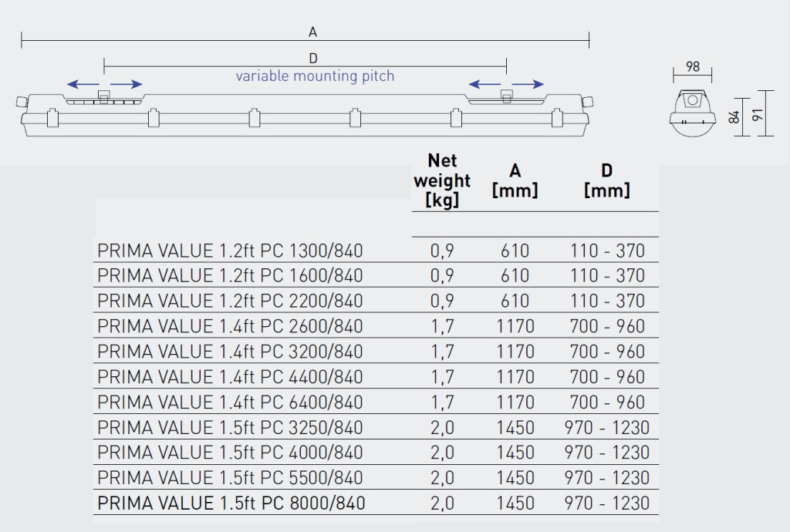Select A value 1450 in the 3250/840 row
The height and width of the screenshot is (532, 790).
[x=515, y=427]
